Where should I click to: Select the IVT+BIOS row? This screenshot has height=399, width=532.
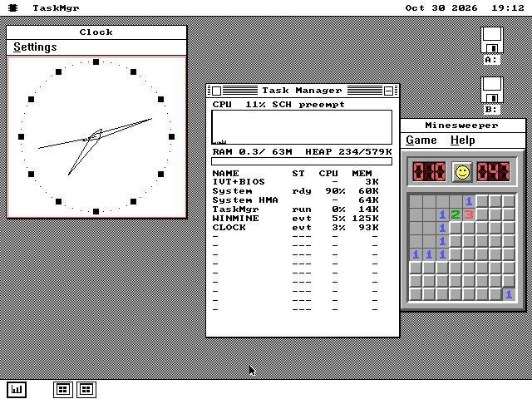296,182
